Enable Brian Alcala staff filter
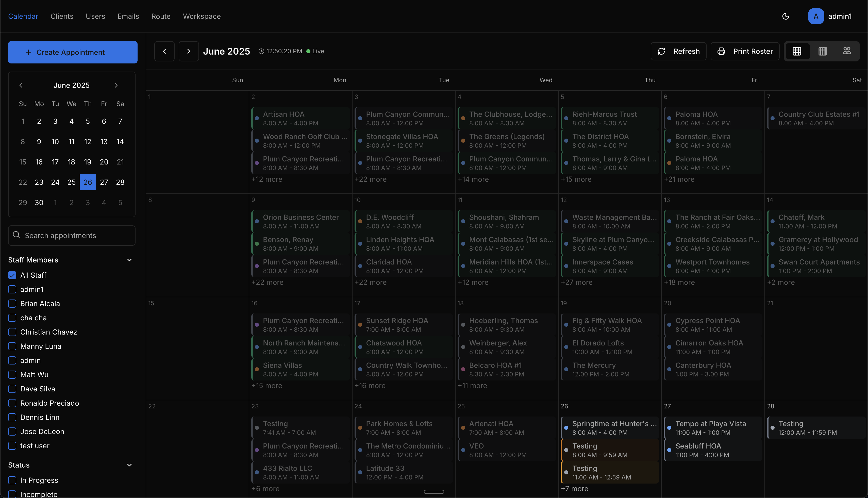Screen dimensions: 868x498 coord(12,303)
